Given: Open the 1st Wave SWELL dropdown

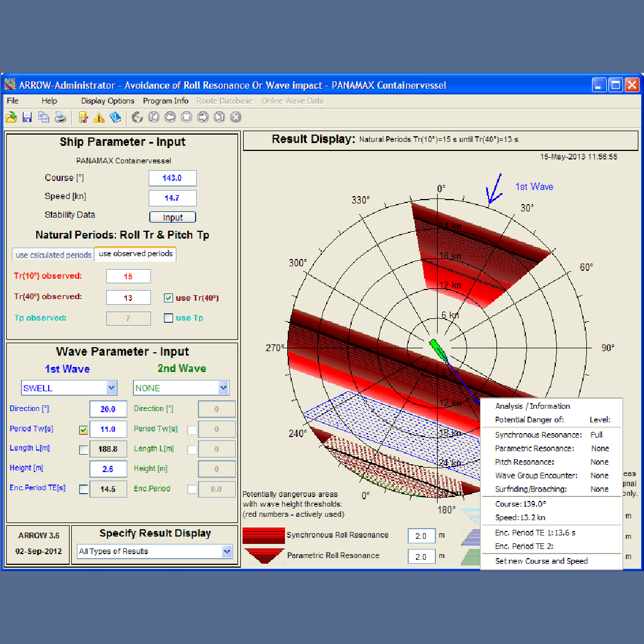Looking at the screenshot, I should pos(111,388).
